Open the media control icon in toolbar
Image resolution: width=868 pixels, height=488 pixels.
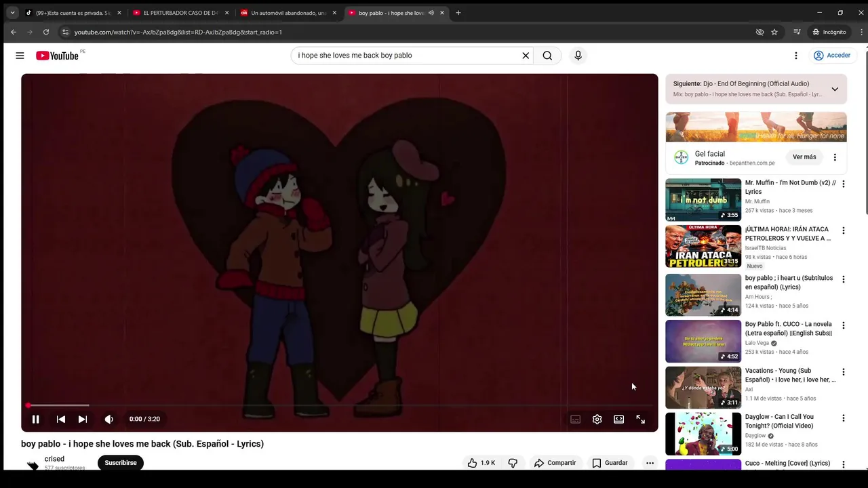point(797,32)
